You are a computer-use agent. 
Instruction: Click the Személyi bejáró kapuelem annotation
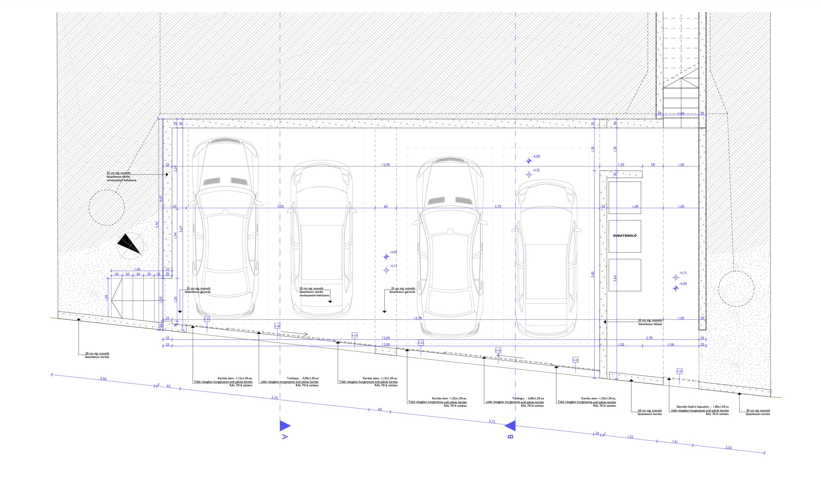(702, 407)
